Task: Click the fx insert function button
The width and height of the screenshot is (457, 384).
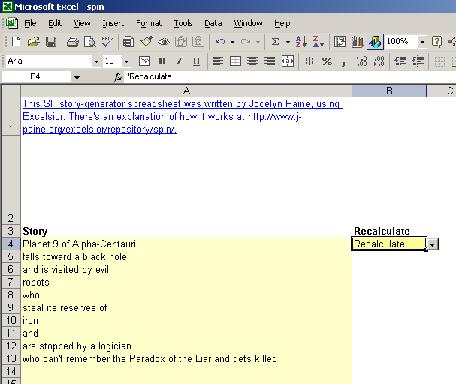Action: tap(118, 77)
